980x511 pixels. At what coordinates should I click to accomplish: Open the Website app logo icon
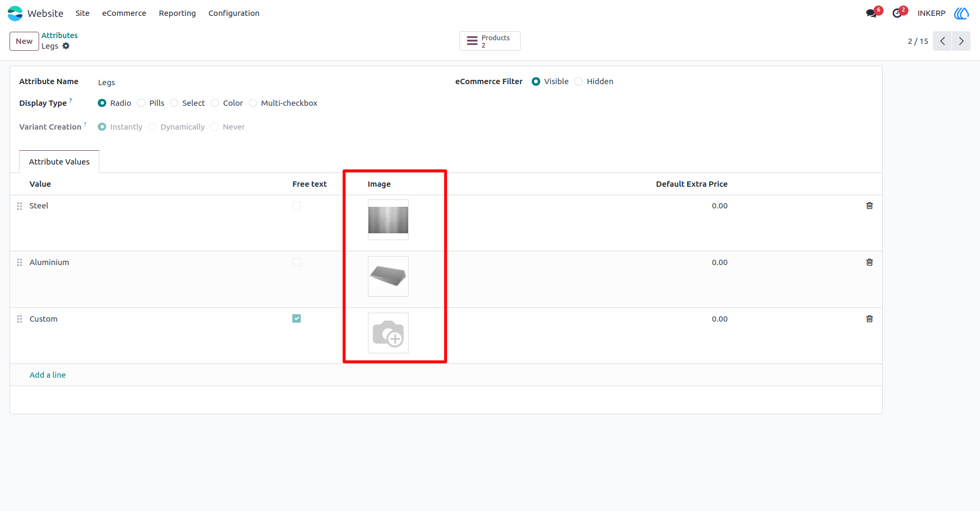(15, 13)
